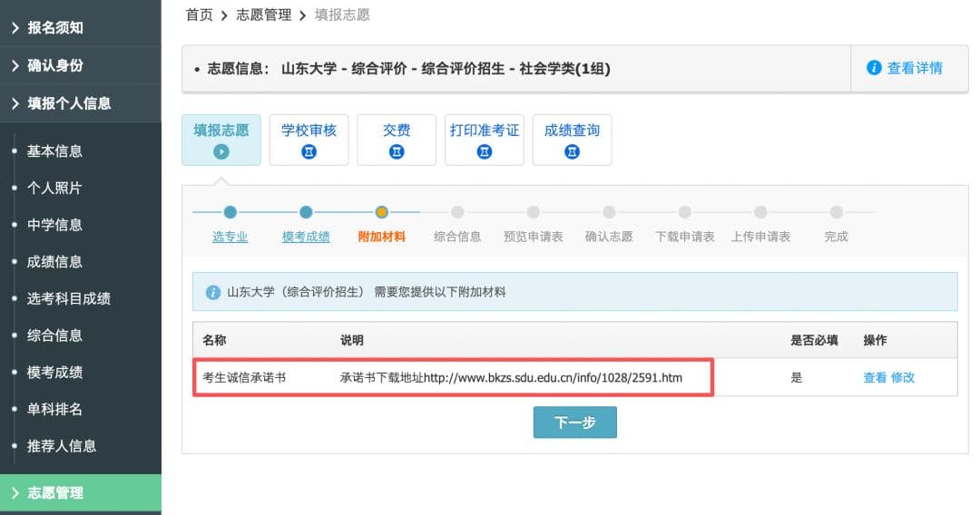Click 考生诚信承诺书 table cell
980x515 pixels.
pos(244,378)
